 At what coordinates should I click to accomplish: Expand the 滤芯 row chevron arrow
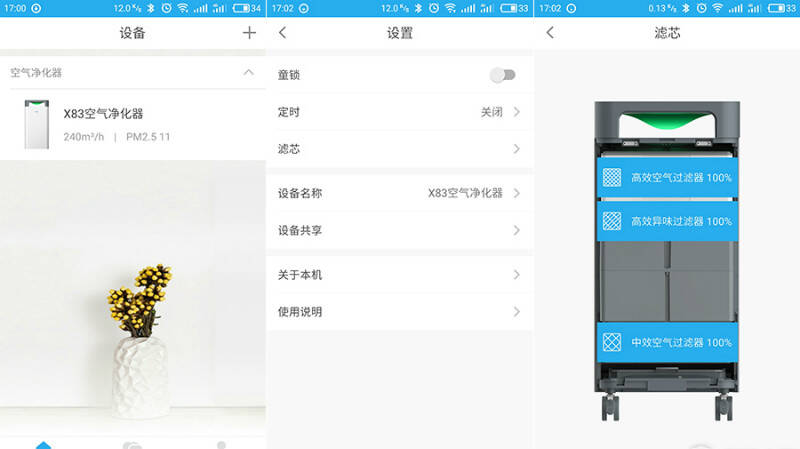point(516,149)
